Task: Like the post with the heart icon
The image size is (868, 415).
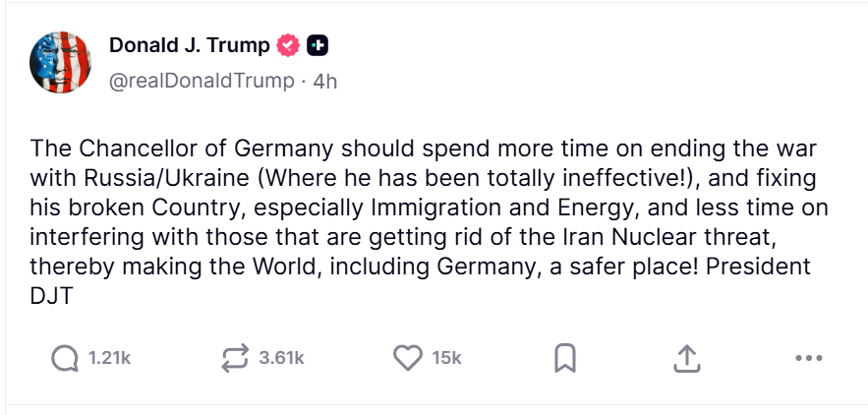Action: tap(407, 358)
